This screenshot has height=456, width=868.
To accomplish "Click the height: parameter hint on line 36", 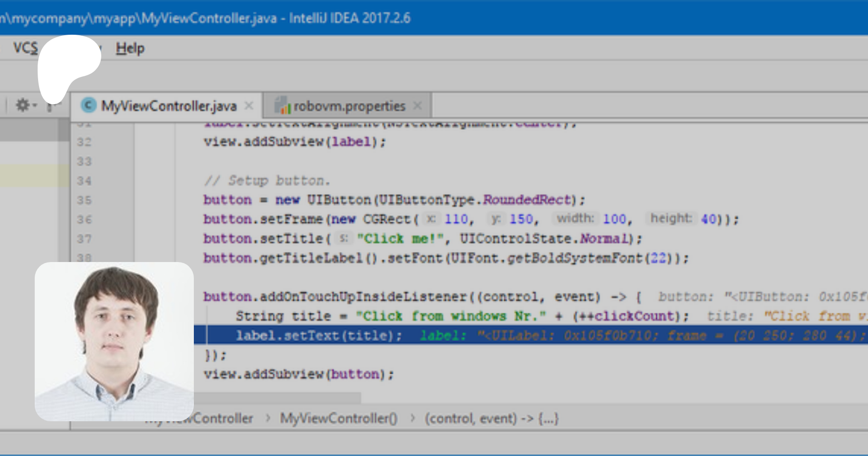I will coord(671,219).
